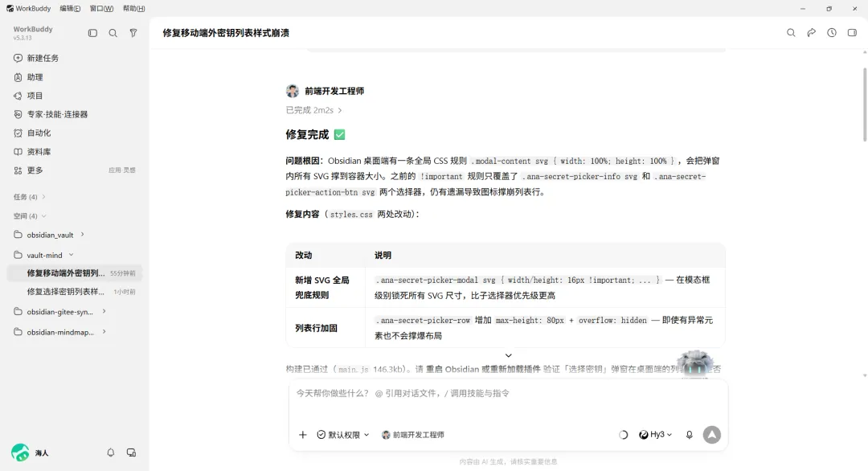Click the 前端开发工程师 message avatar

click(x=293, y=92)
